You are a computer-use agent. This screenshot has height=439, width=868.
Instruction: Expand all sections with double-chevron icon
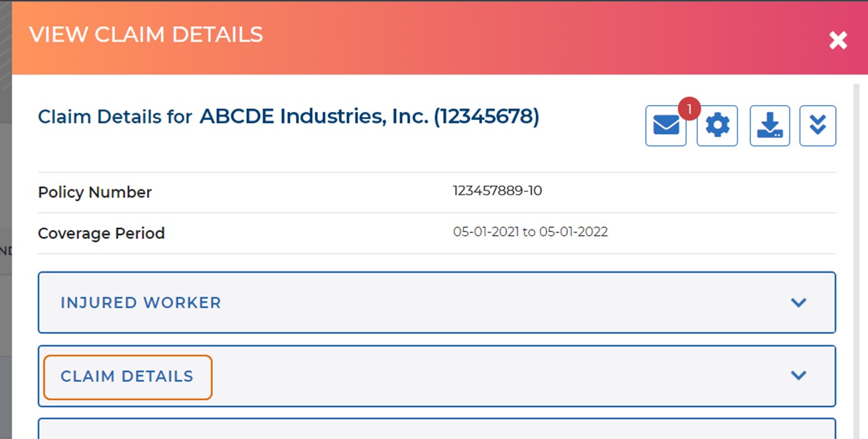pyautogui.click(x=817, y=126)
